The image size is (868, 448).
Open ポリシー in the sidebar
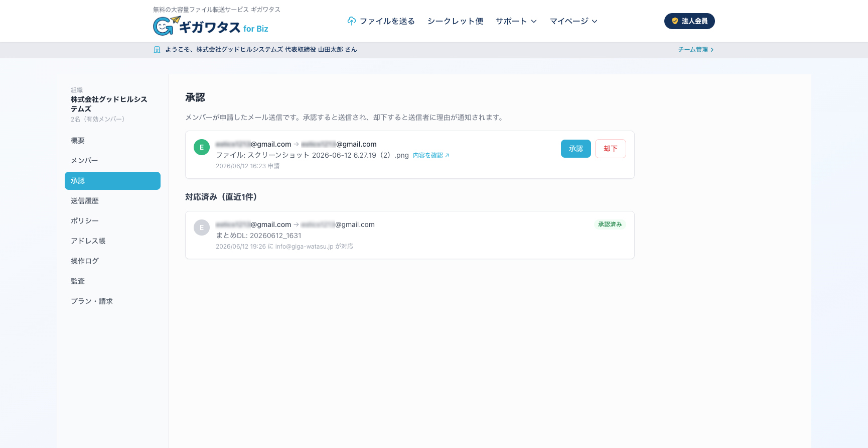tap(112, 221)
